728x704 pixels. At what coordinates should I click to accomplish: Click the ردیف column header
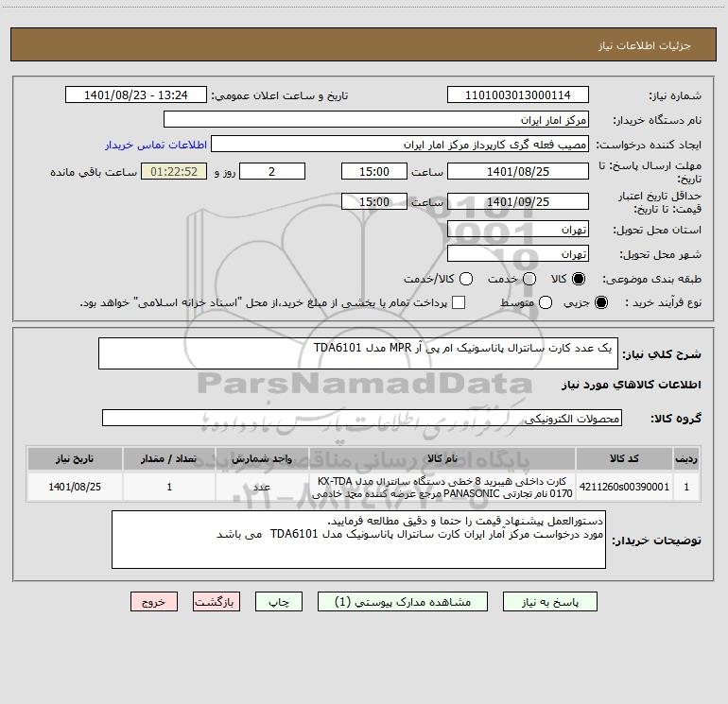(x=686, y=458)
